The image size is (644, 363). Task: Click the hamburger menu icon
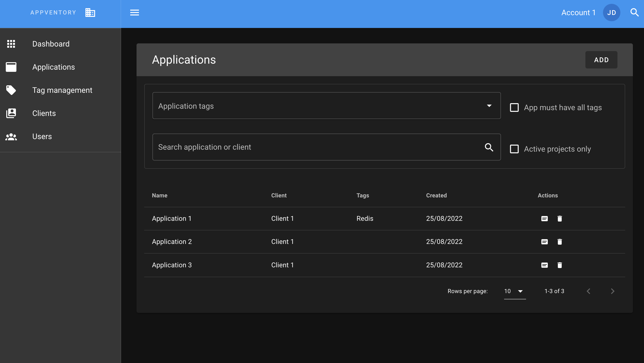click(x=135, y=13)
